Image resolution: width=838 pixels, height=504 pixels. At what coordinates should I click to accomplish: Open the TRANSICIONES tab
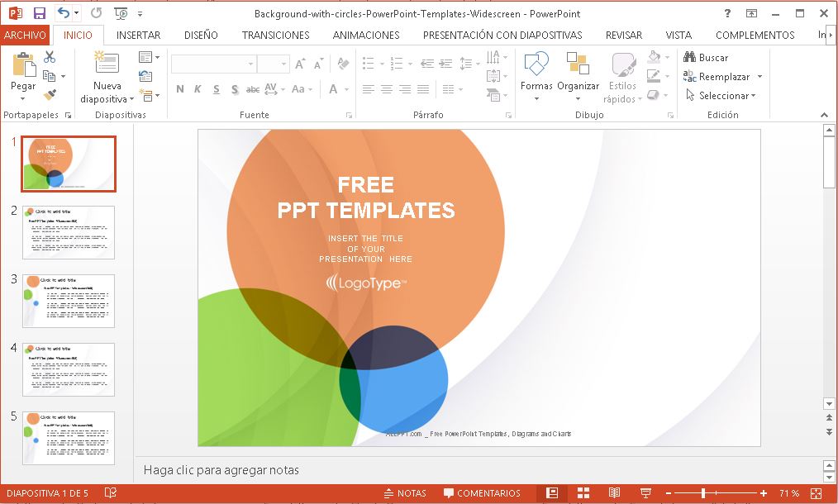click(x=276, y=35)
